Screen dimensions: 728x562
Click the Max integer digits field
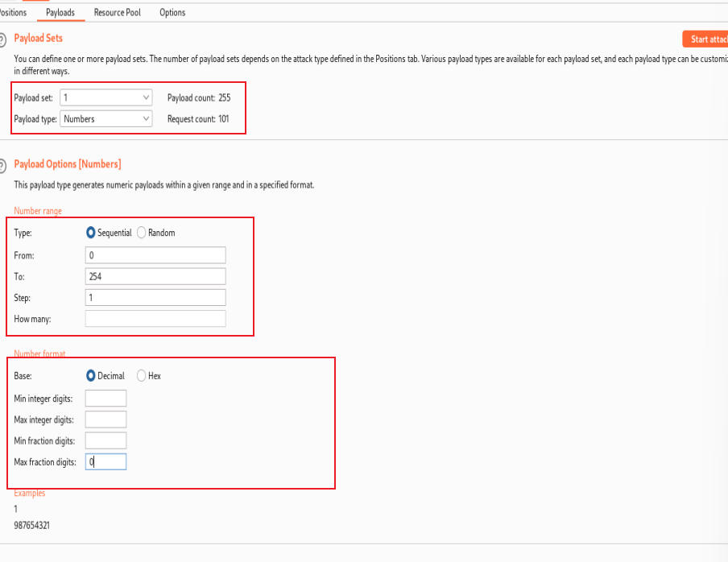[x=105, y=419]
